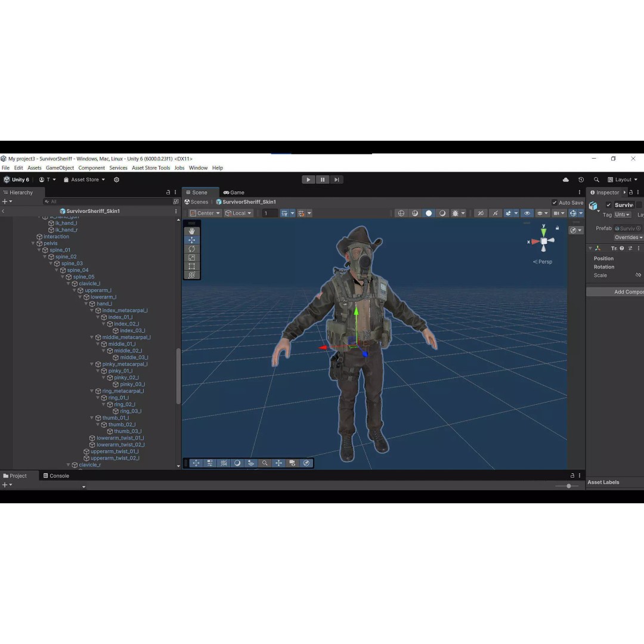Click the Transform component help icon
This screenshot has height=644, width=644.
(x=622, y=248)
